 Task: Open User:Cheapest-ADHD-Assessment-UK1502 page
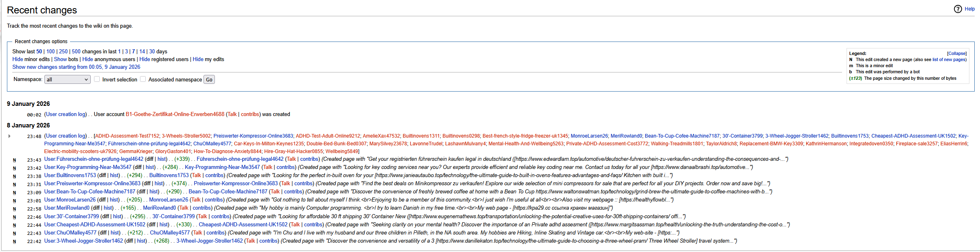[95, 225]
